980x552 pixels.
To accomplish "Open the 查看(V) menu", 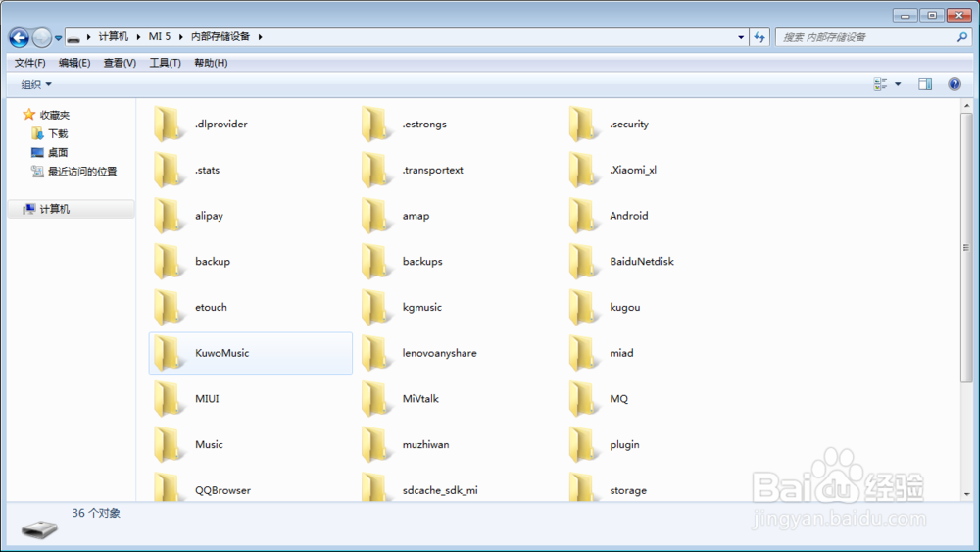I will [120, 63].
